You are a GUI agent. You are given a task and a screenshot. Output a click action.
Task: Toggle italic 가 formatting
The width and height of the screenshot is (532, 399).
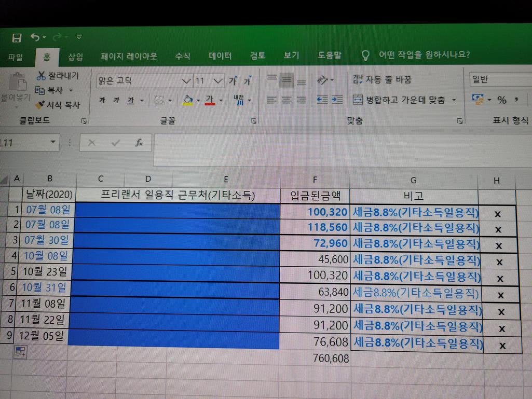[x=116, y=100]
